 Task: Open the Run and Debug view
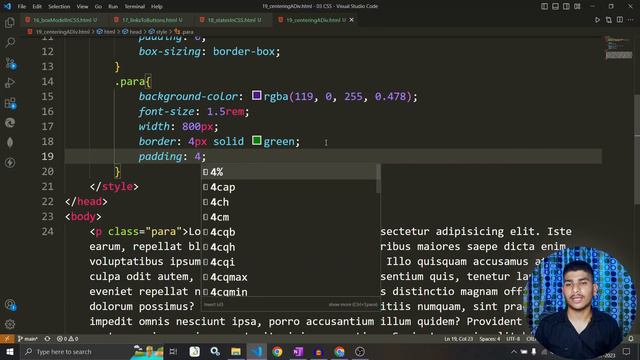[10, 83]
